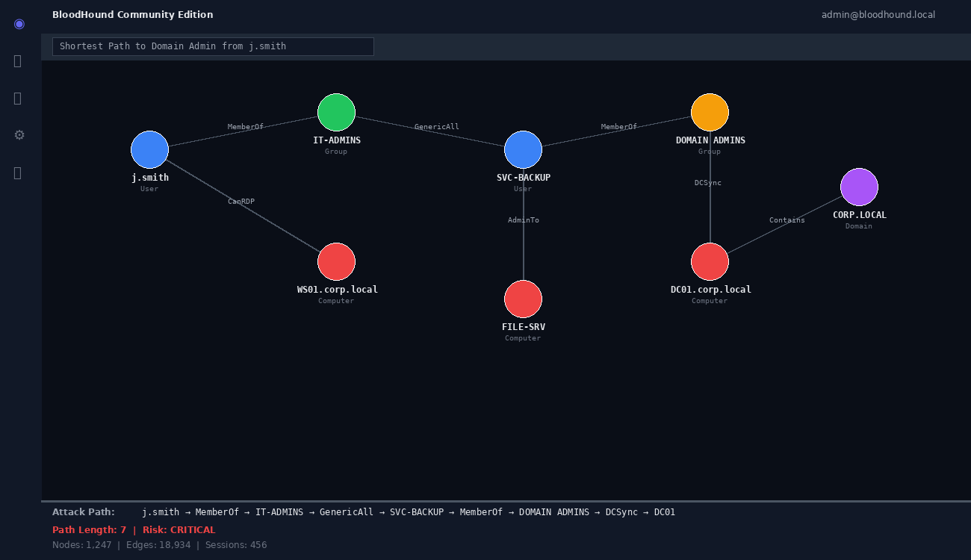
Task: Open settings via the gear icon
Action: click(19, 135)
